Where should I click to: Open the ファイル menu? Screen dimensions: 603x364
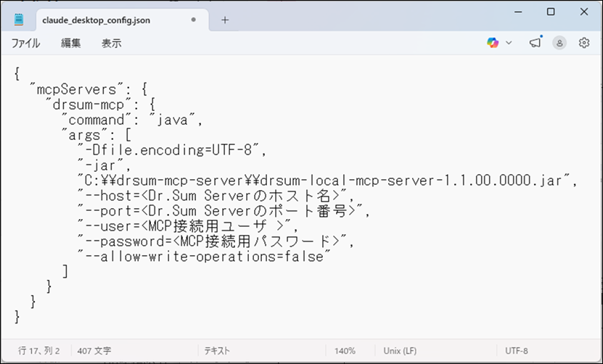point(25,43)
